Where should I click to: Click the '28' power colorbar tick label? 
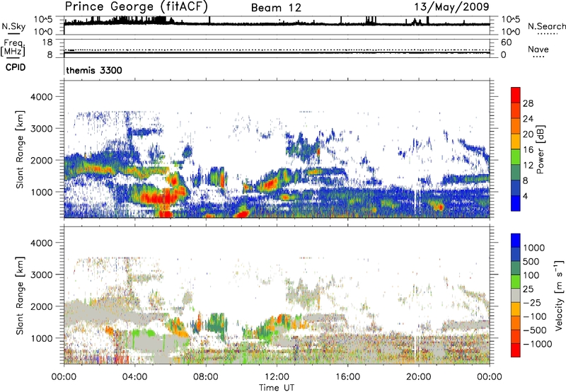pos(528,103)
